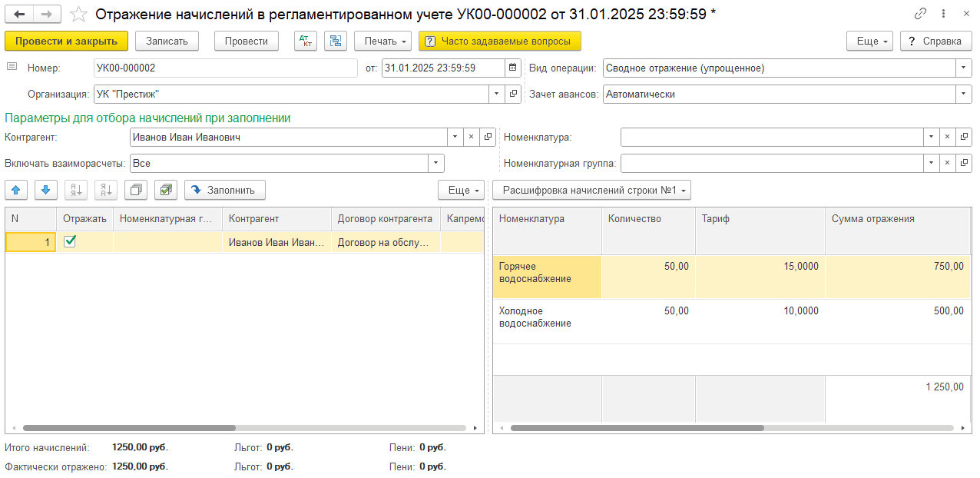Click the left table horizontal scrollbar
The image size is (980, 478).
pyautogui.click(x=129, y=427)
